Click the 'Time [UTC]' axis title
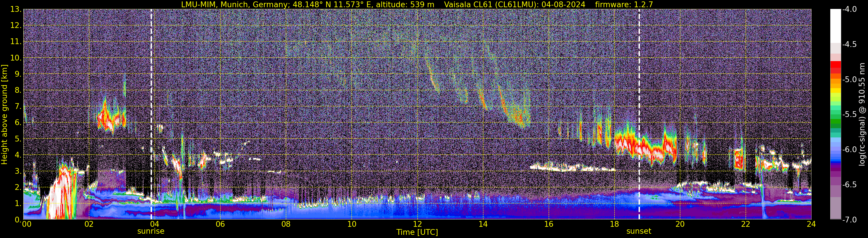The image size is (868, 238). tap(417, 232)
